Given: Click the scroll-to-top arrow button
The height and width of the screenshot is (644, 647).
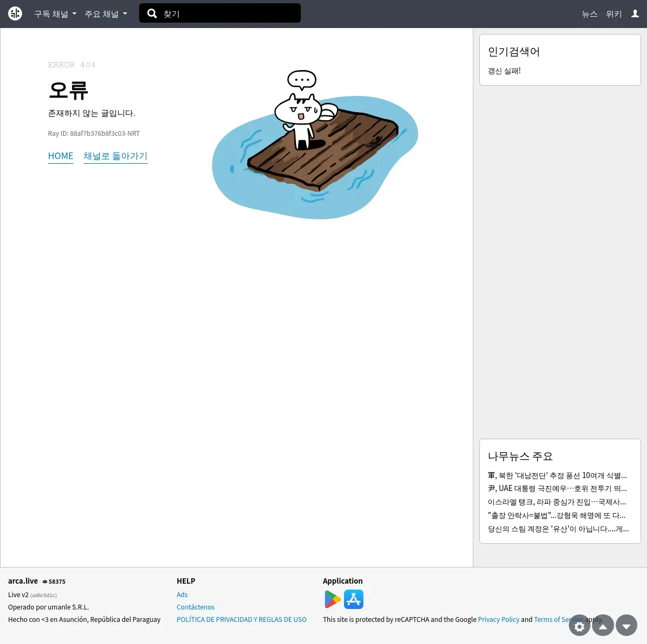Looking at the screenshot, I should point(603,626).
